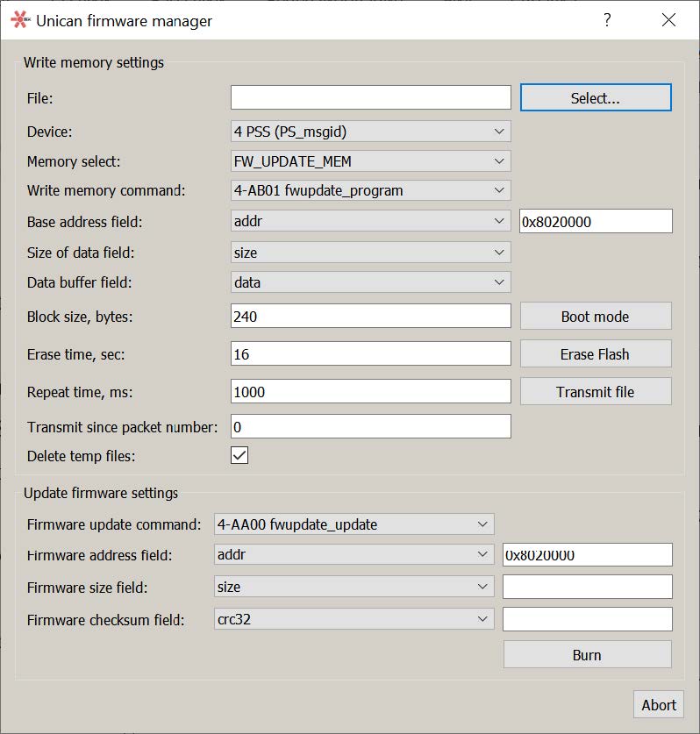Click the Burn button

pos(587,654)
